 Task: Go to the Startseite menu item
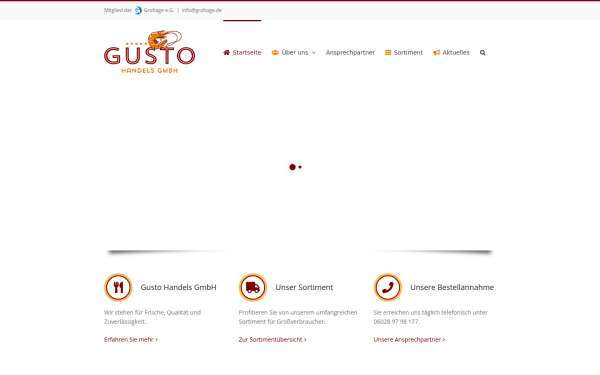coord(242,52)
